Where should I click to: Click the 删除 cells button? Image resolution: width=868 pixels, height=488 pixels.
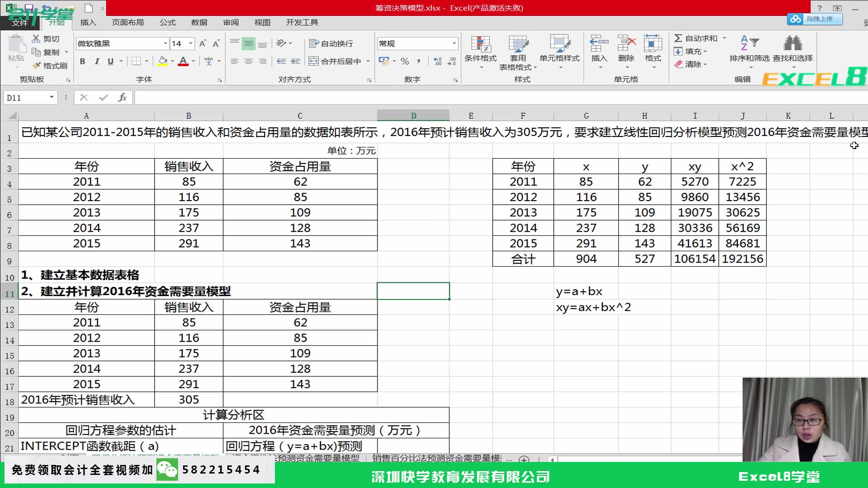pos(626,51)
